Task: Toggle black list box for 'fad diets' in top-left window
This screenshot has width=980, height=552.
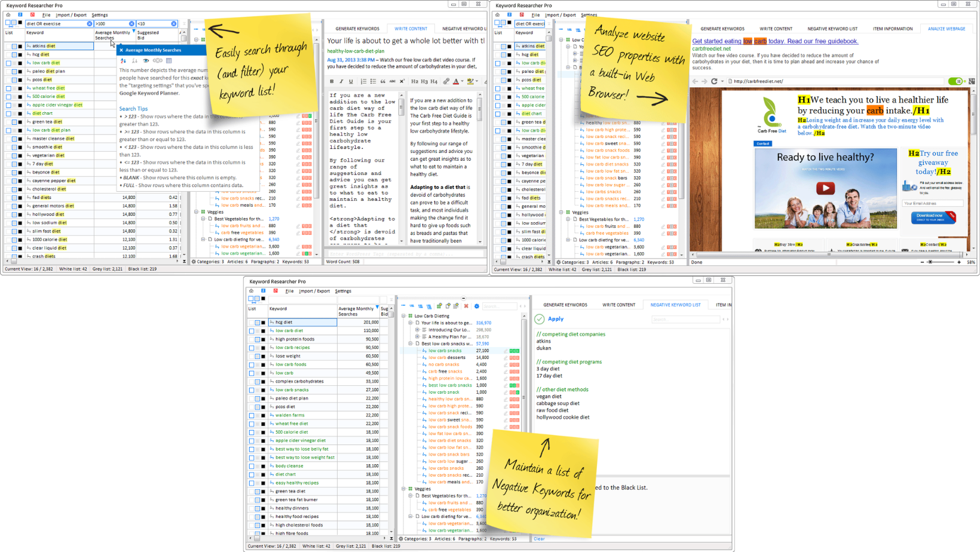Action: click(20, 197)
